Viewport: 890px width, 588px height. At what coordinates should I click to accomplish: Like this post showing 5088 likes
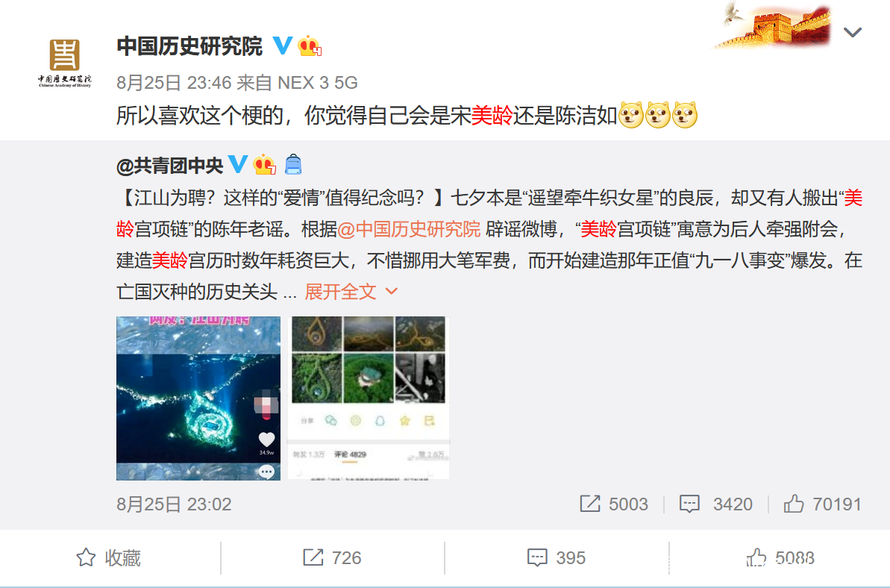pos(780,557)
